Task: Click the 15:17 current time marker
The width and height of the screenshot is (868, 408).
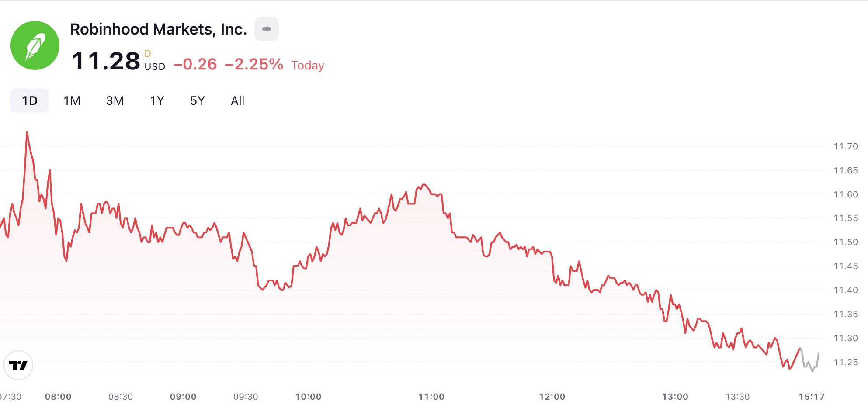Action: pos(811,397)
